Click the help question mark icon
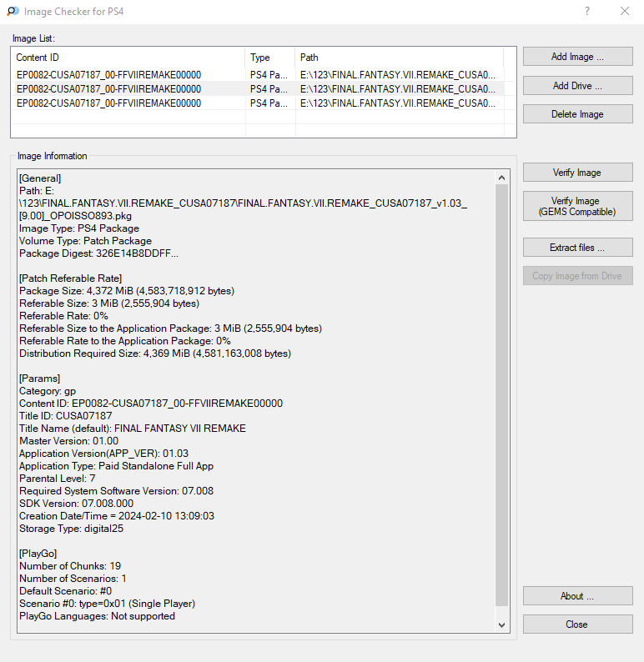This screenshot has width=644, height=662. 587,11
